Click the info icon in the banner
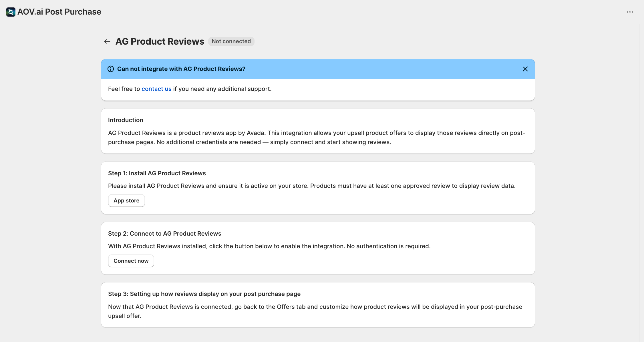Screen dimensions: 644x342 111,69
